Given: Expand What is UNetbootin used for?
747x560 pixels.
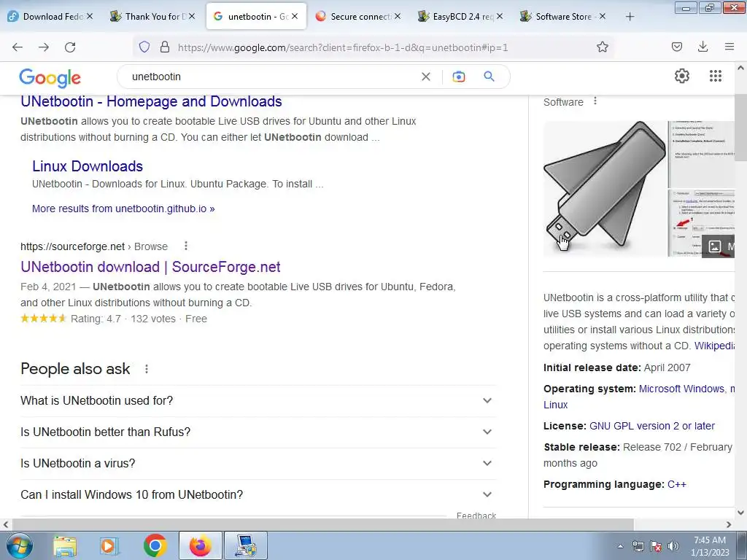Looking at the screenshot, I should pos(258,400).
